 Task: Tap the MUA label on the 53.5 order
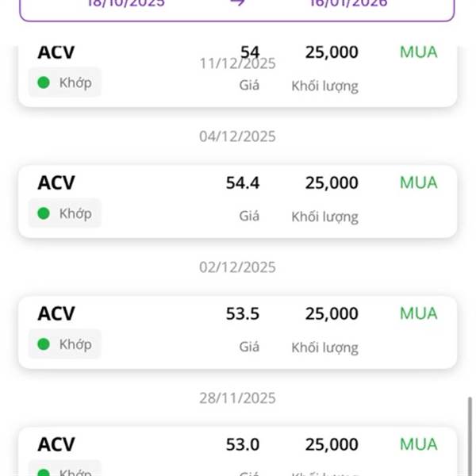coord(418,313)
